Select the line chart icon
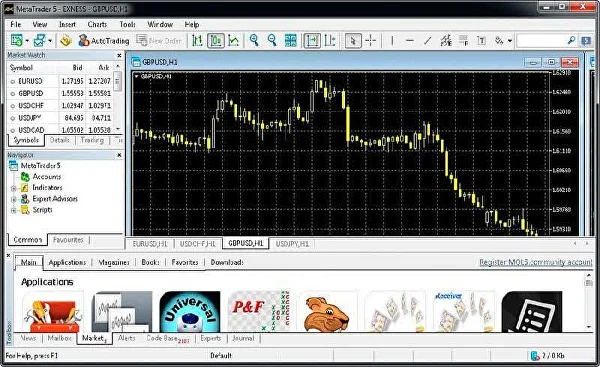 pyautogui.click(x=233, y=41)
